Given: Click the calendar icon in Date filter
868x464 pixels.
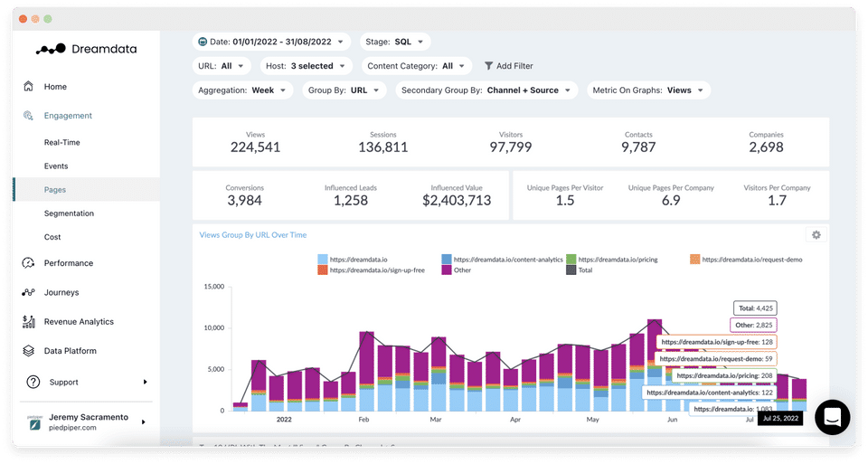Looking at the screenshot, I should tap(203, 42).
